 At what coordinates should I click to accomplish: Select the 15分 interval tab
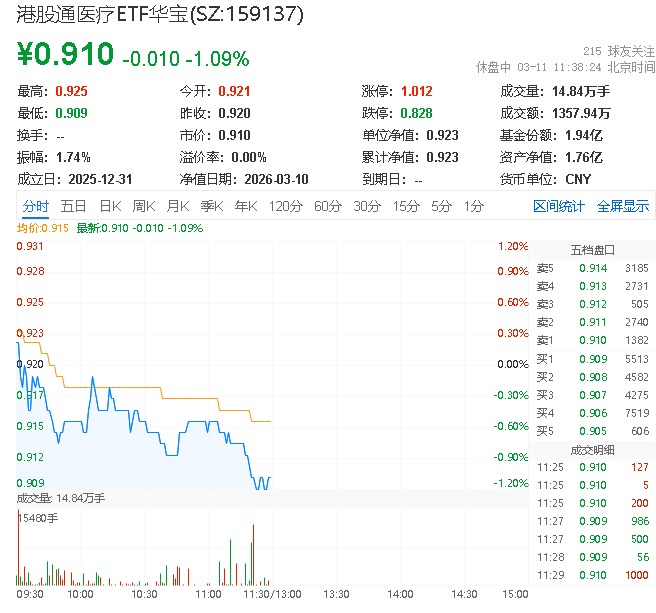[405, 206]
